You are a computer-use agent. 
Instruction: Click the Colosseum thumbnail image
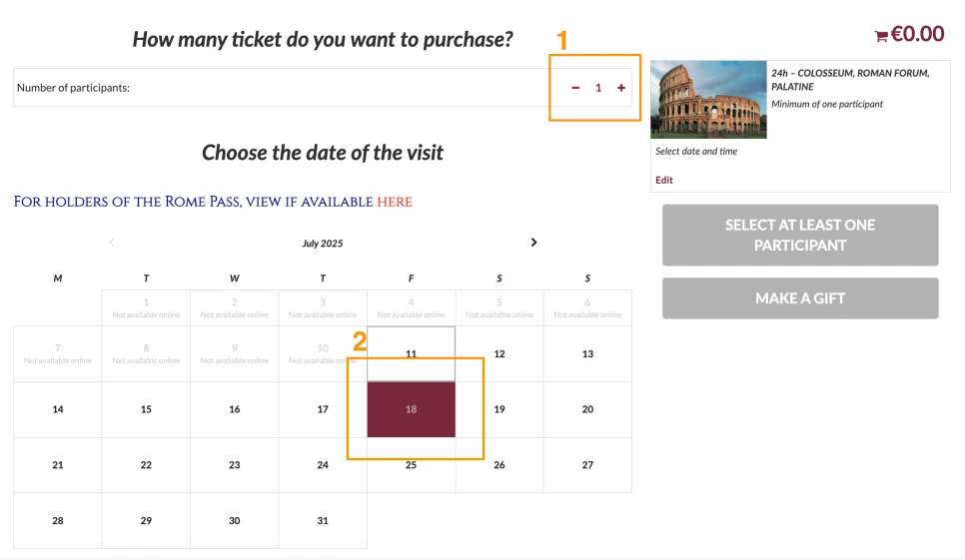pos(708,99)
